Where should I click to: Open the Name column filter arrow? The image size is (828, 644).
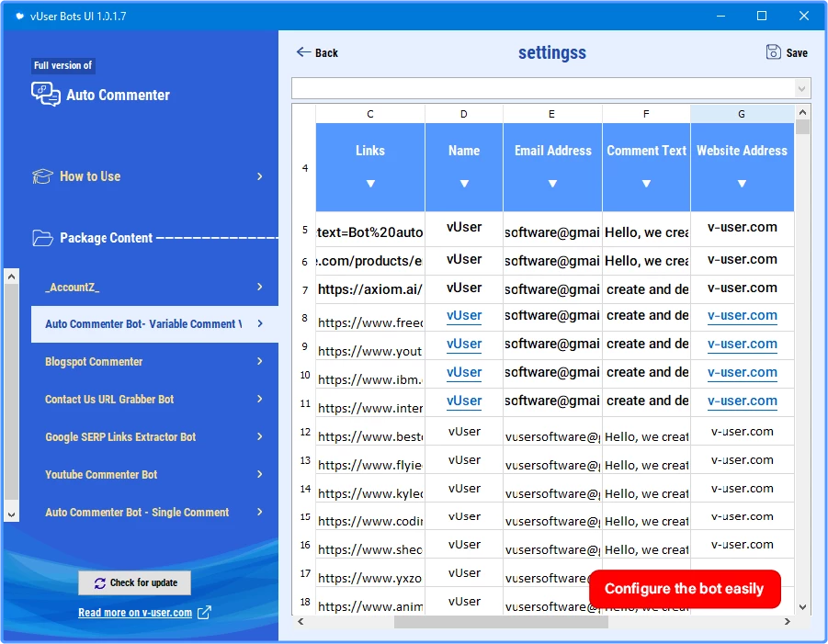point(464,184)
